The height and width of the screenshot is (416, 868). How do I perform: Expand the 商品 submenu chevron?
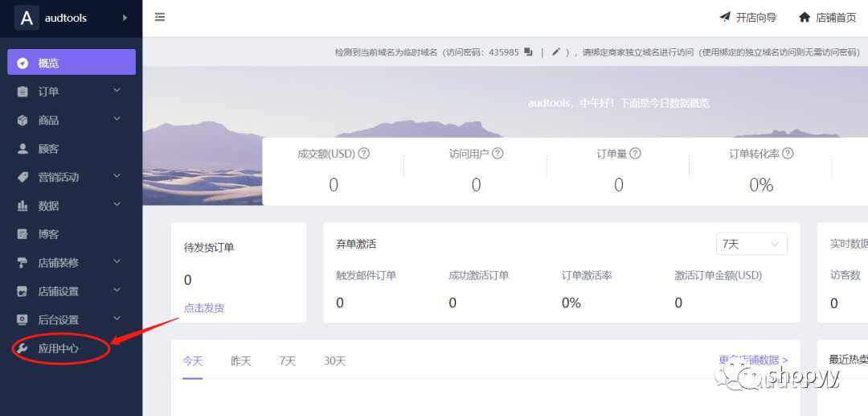click(x=117, y=118)
